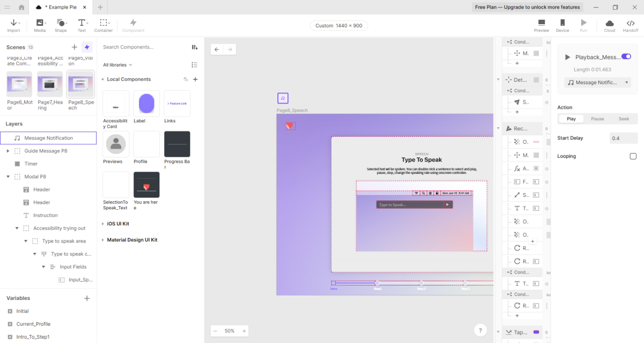Add a new scene with plus icon
The height and width of the screenshot is (343, 644).
(x=74, y=47)
